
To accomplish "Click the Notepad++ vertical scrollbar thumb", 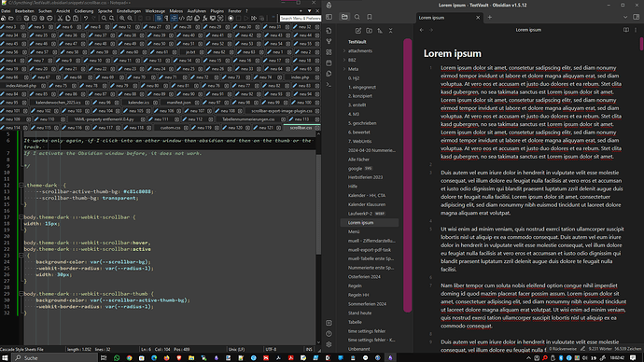I will point(318,204).
